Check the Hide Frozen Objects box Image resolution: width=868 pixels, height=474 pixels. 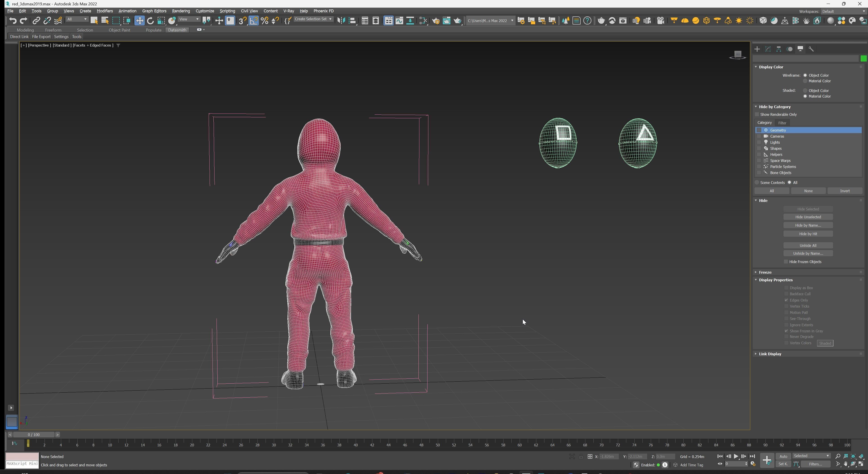[786, 262]
